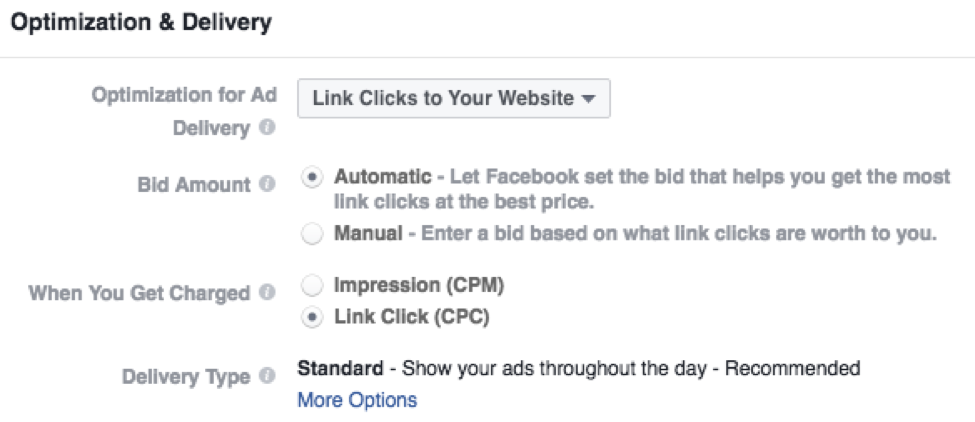This screenshot has width=975, height=422.
Task: Choose the Manual bid radio button
Action: 312,234
